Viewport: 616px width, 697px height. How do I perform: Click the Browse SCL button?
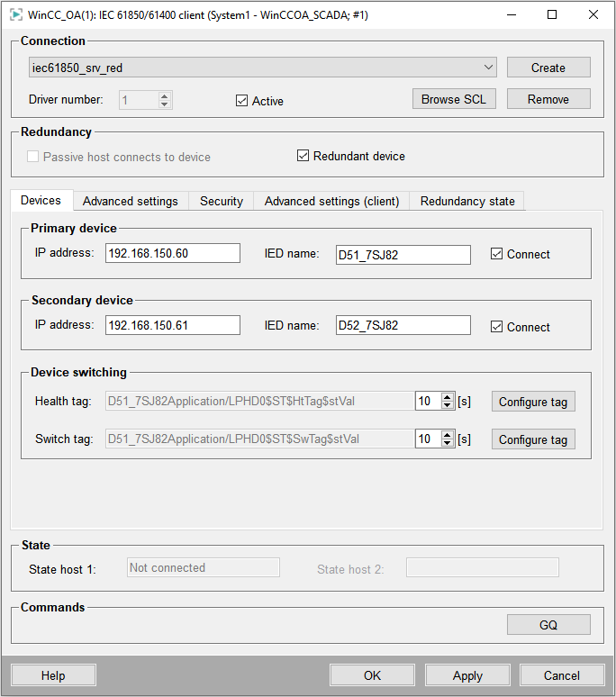[454, 99]
